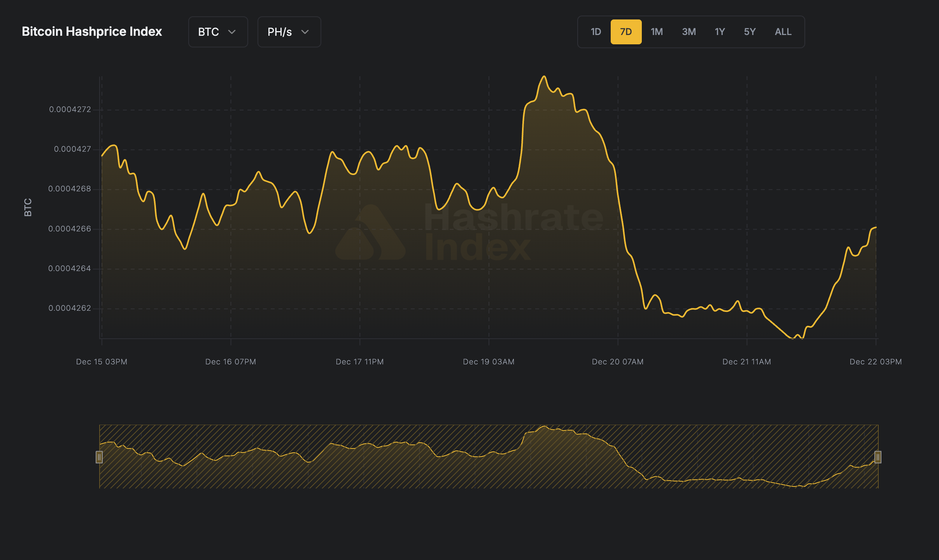Click the PH/s dropdown chevron
This screenshot has height=560, width=939.
(x=305, y=32)
